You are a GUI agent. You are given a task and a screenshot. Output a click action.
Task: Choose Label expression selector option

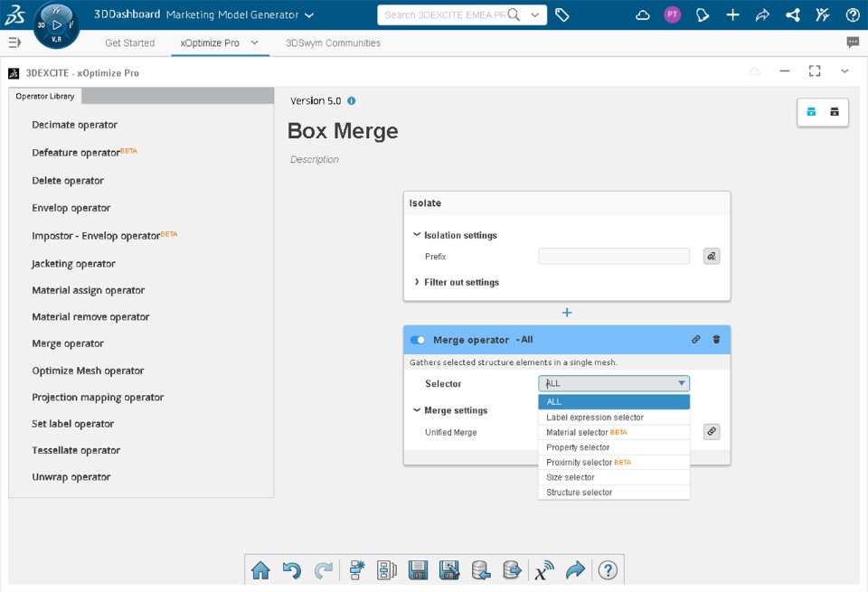click(x=614, y=418)
